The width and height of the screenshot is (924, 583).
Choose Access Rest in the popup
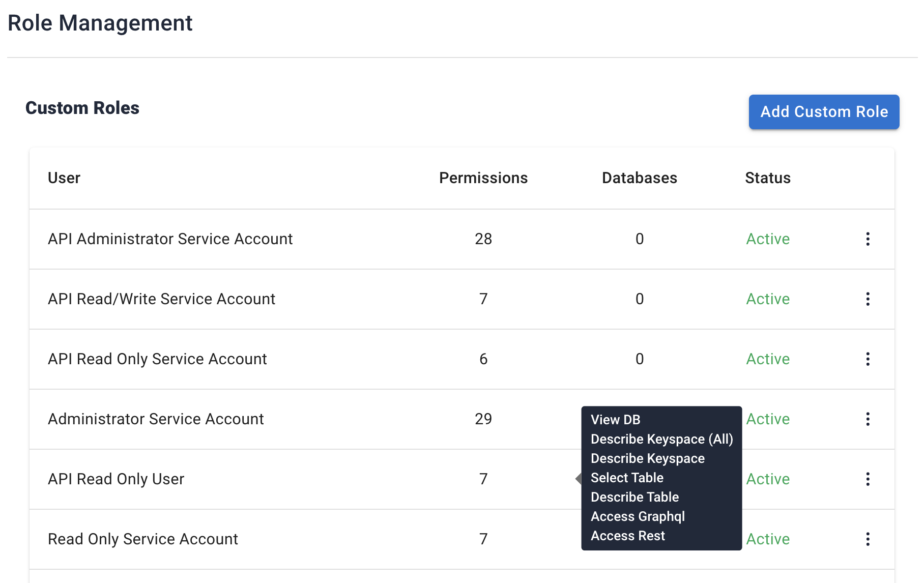point(628,536)
